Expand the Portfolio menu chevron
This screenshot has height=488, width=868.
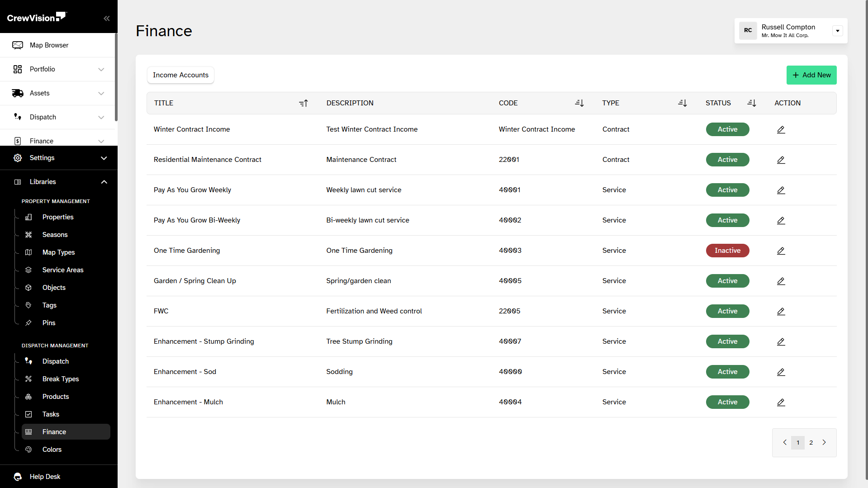click(101, 69)
